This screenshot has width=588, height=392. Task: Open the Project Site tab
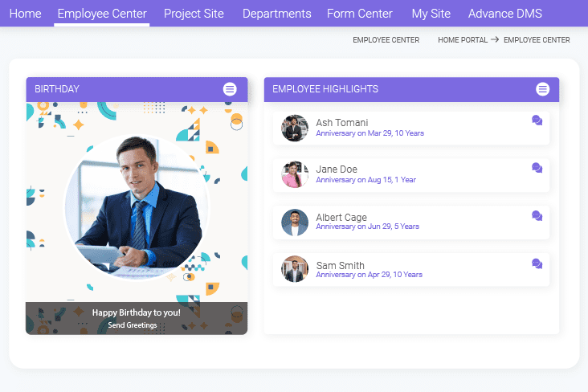(x=194, y=14)
